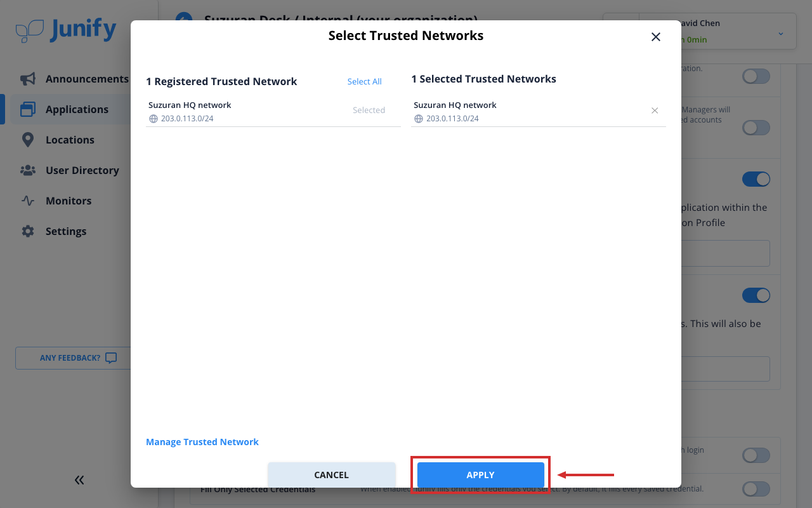Disable the switch above 'on Profile' text
This screenshot has width=812, height=508.
(756, 179)
